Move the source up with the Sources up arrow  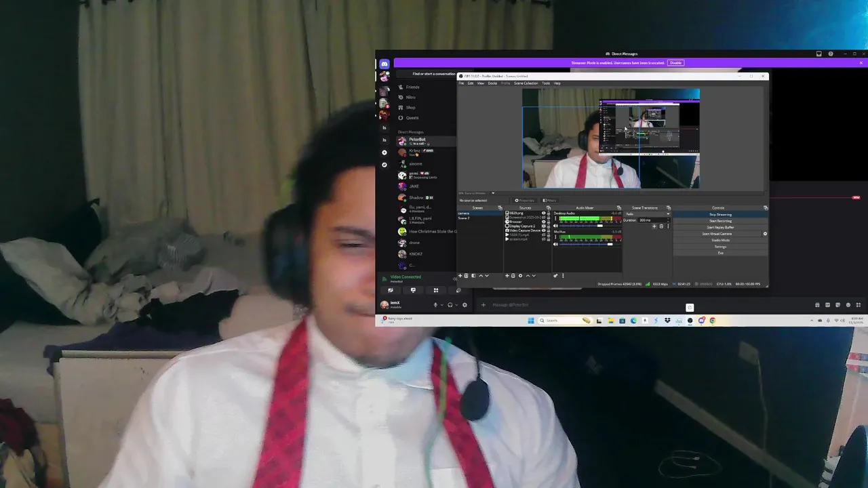click(528, 276)
